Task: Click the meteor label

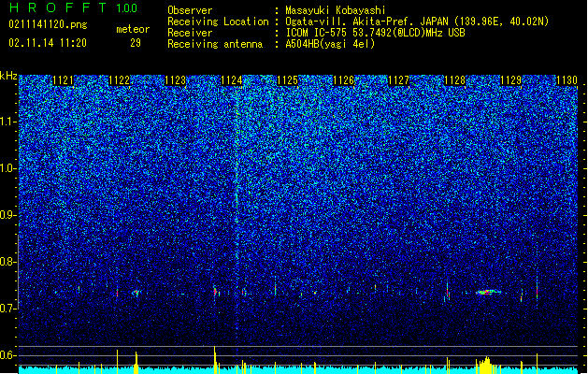Action: pyautogui.click(x=133, y=29)
